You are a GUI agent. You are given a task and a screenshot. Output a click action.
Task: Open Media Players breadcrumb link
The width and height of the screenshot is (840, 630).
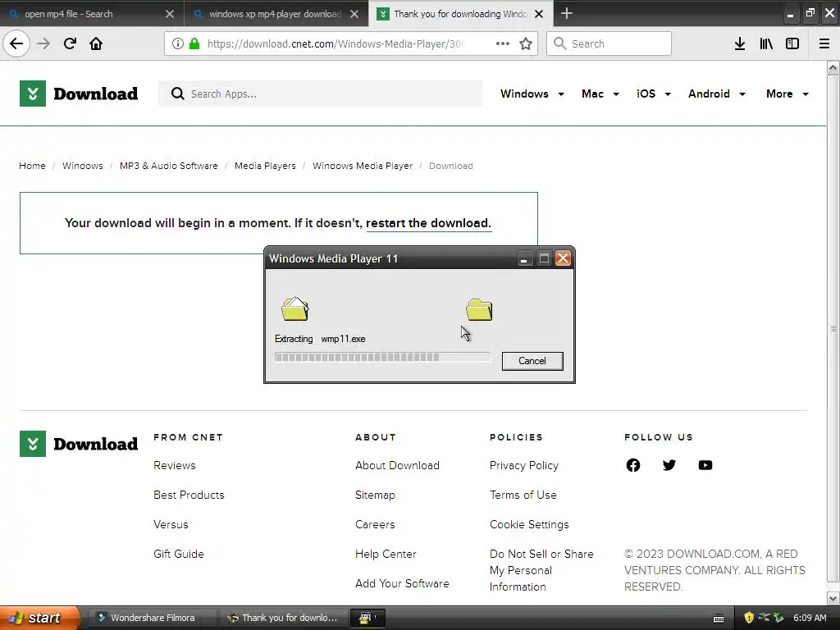pos(265,166)
